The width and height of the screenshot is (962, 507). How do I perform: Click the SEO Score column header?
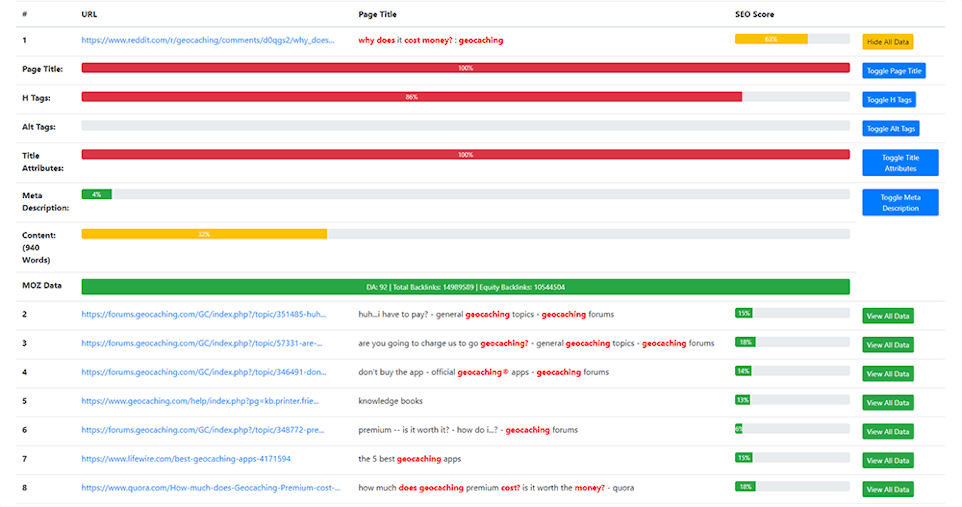(x=754, y=15)
